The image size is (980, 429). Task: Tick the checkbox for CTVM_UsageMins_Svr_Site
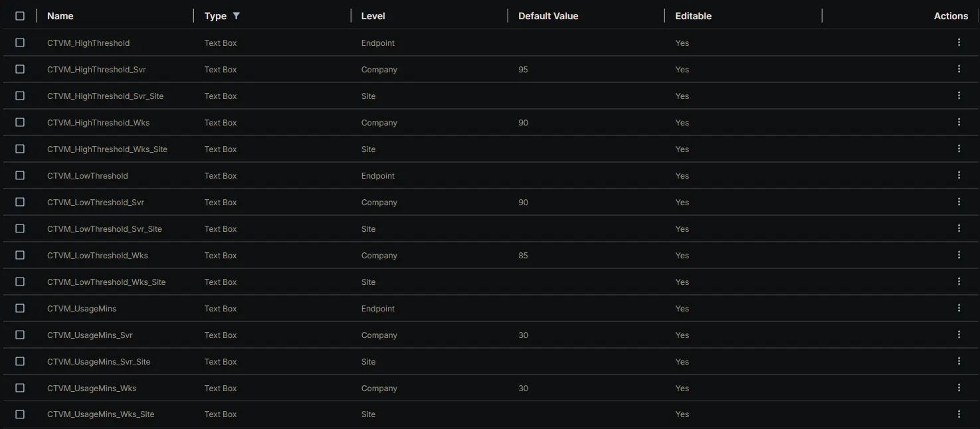click(20, 361)
